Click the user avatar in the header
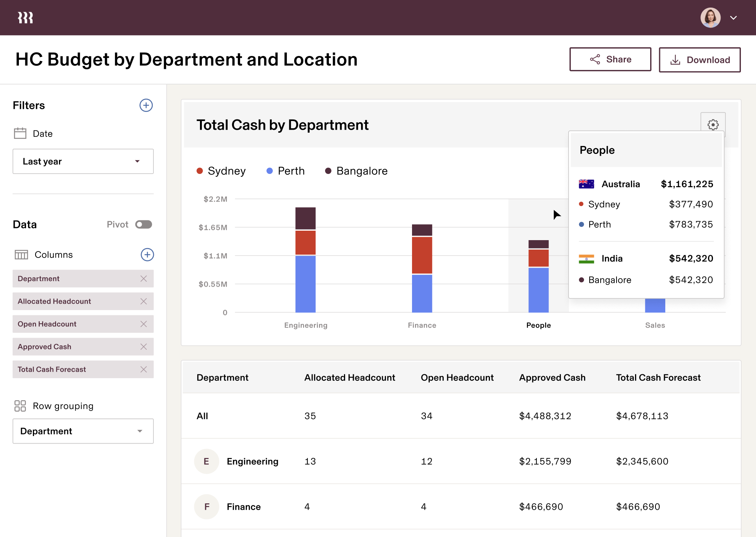The width and height of the screenshot is (756, 537). [x=711, y=17]
